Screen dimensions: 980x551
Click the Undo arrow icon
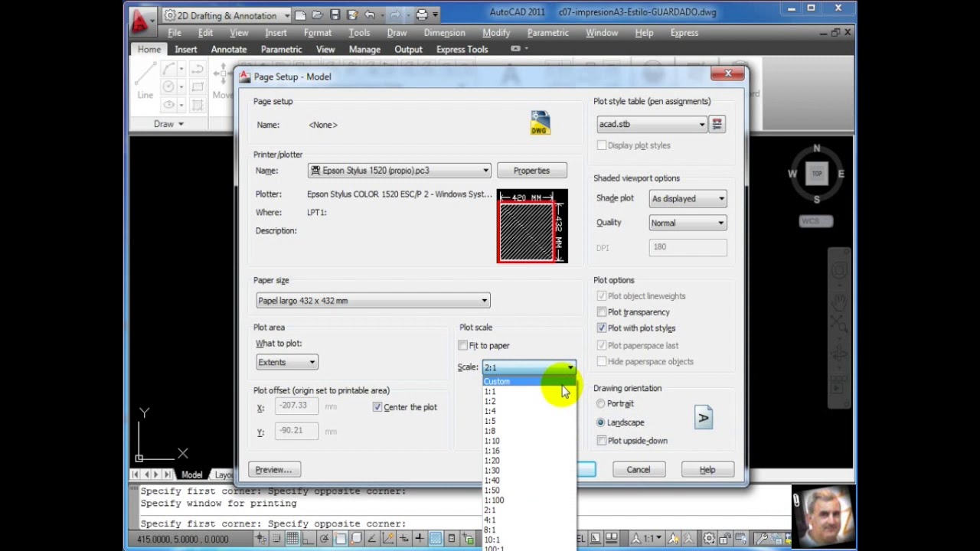(370, 15)
